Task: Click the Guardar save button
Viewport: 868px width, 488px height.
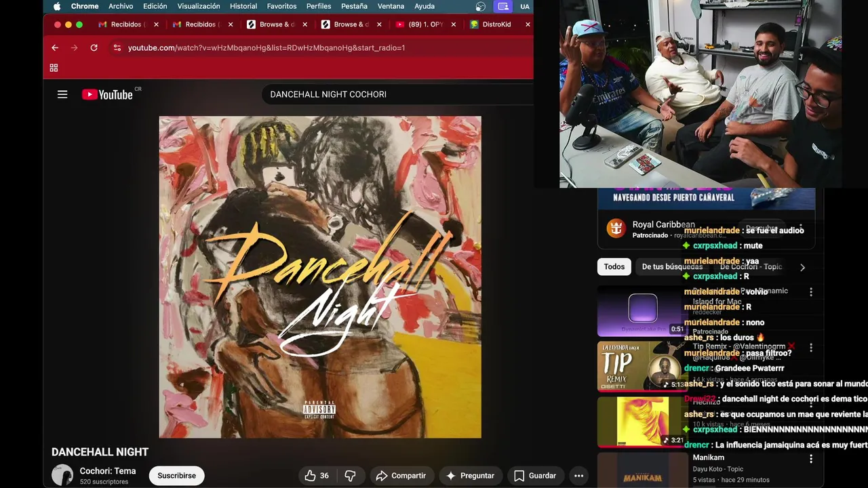Action: point(535,476)
